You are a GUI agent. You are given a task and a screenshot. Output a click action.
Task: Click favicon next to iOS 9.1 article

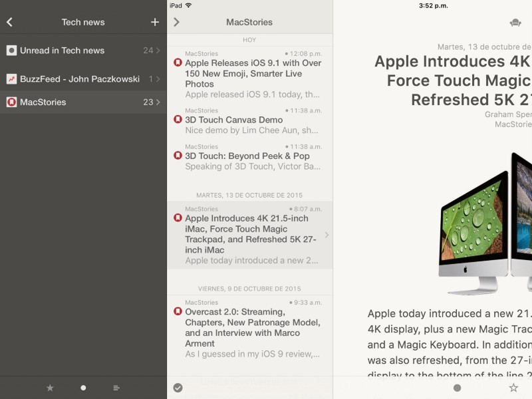(178, 63)
